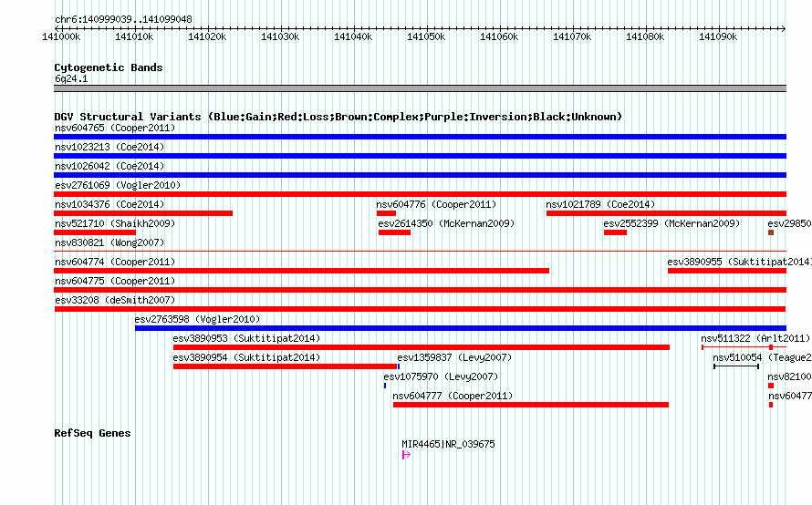
Task: Click the 6q24.1 band bar
Action: pyautogui.click(x=420, y=88)
